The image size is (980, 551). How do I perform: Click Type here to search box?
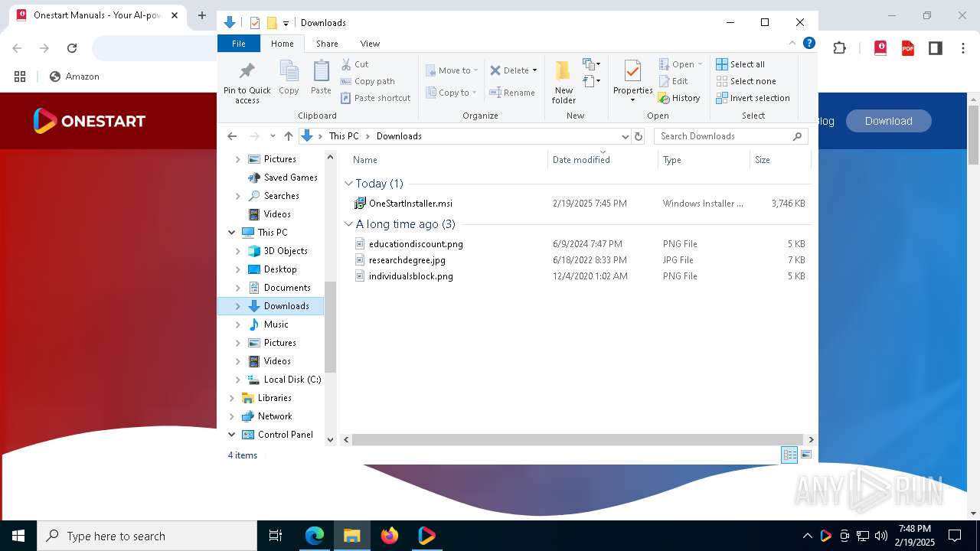pos(147,536)
